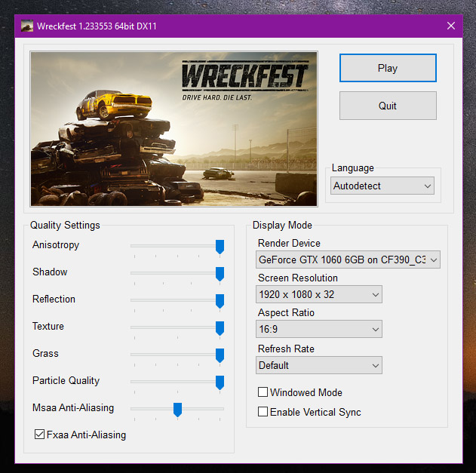
Task: Open the Screen Resolution dropdown
Action: [319, 294]
